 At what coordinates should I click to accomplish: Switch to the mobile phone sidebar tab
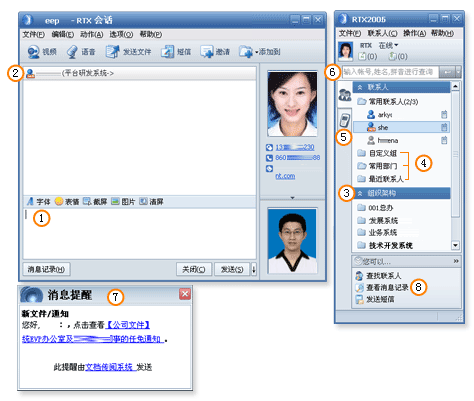click(344, 120)
